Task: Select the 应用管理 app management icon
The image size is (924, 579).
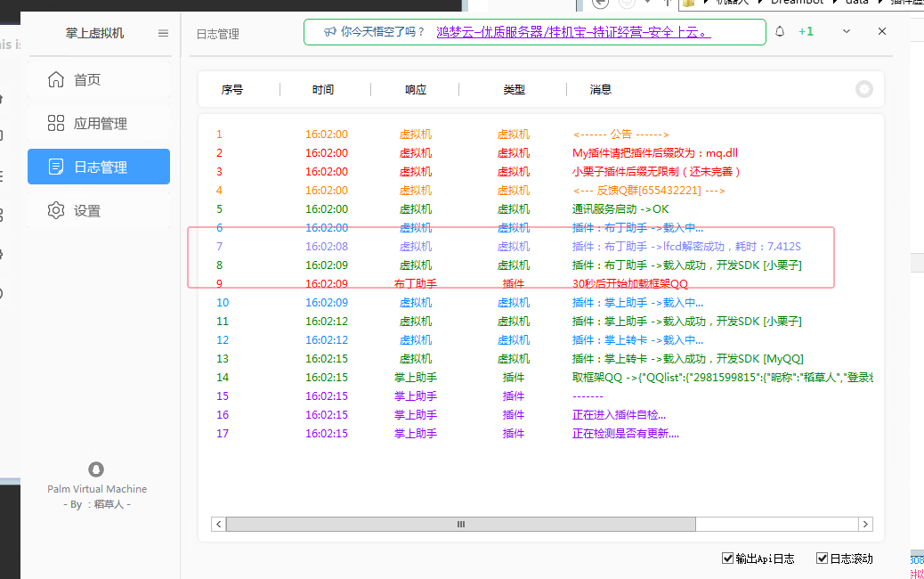Action: (x=55, y=123)
